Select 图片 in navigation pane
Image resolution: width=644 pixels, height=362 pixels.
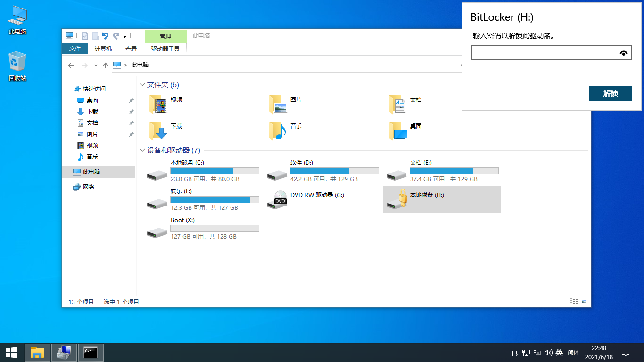(x=92, y=134)
